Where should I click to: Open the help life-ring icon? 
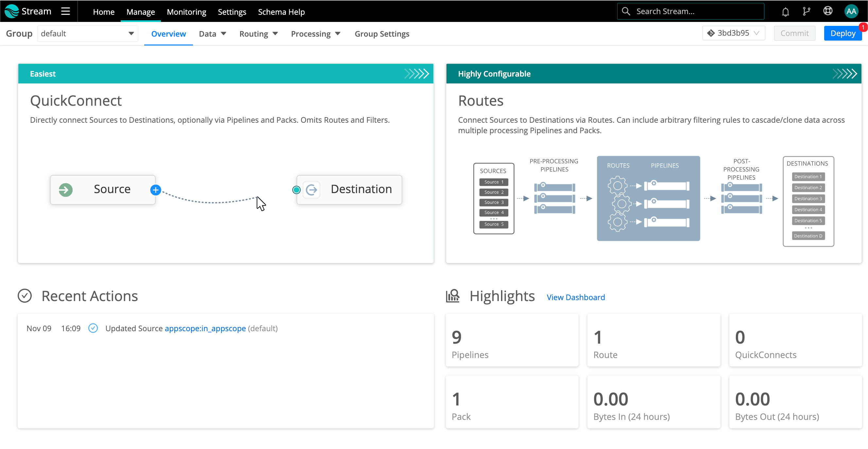(x=828, y=11)
